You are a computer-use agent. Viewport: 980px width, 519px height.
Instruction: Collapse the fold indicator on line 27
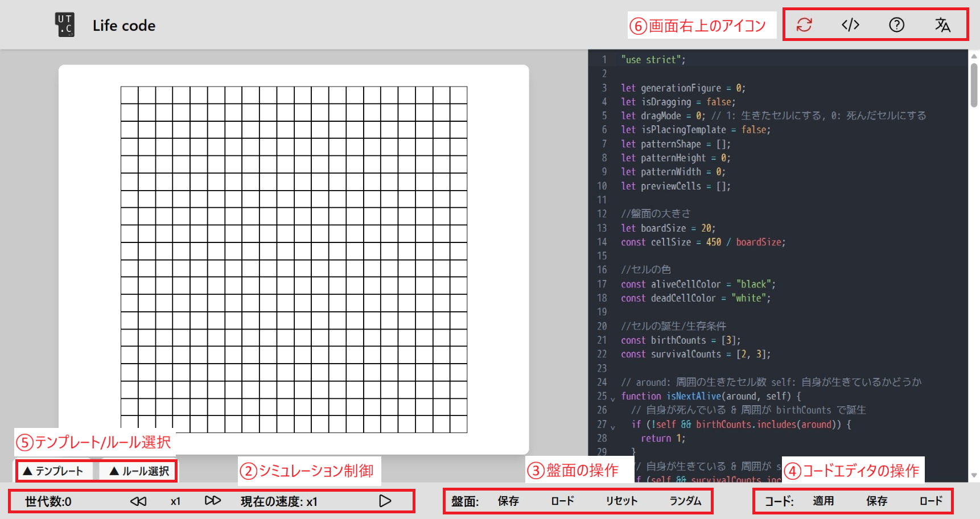612,427
